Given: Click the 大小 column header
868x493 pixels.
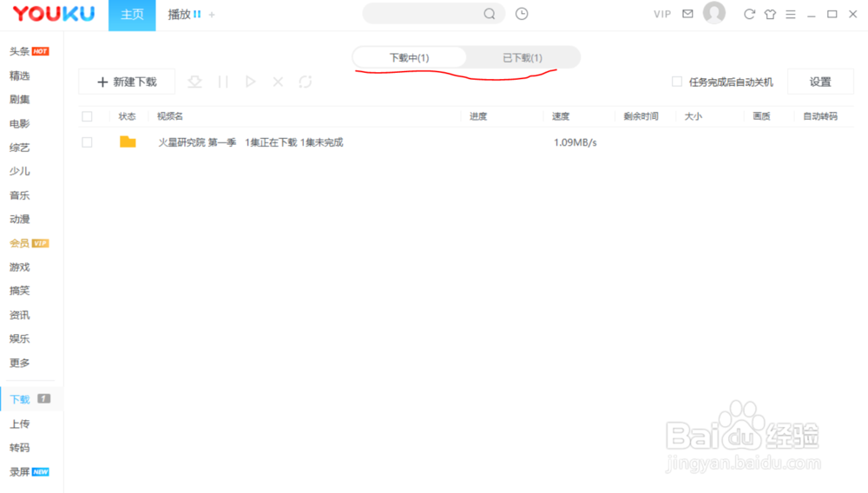Looking at the screenshot, I should pyautogui.click(x=693, y=116).
